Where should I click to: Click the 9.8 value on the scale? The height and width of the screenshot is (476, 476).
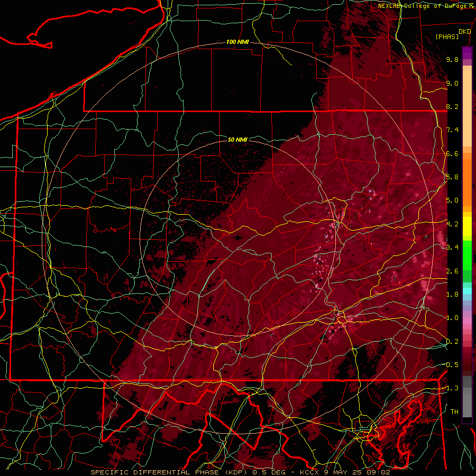(452, 59)
